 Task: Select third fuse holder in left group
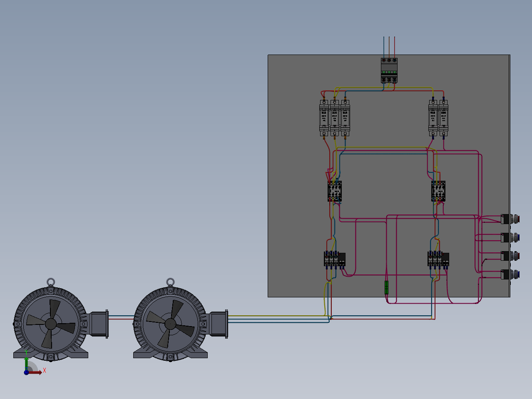pos(345,117)
